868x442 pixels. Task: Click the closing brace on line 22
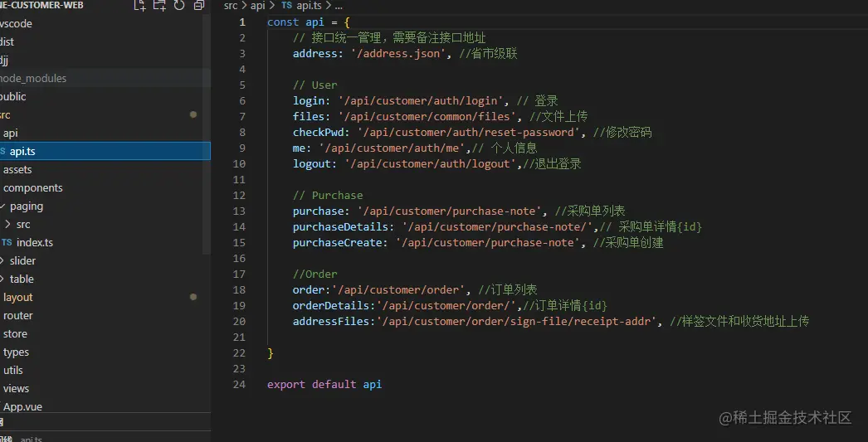tap(271, 353)
